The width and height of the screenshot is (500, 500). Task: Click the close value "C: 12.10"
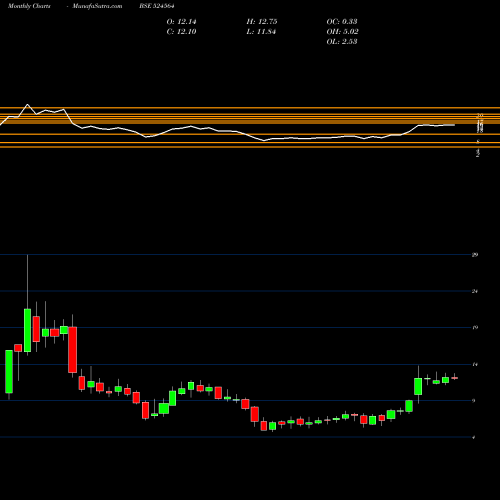(181, 32)
